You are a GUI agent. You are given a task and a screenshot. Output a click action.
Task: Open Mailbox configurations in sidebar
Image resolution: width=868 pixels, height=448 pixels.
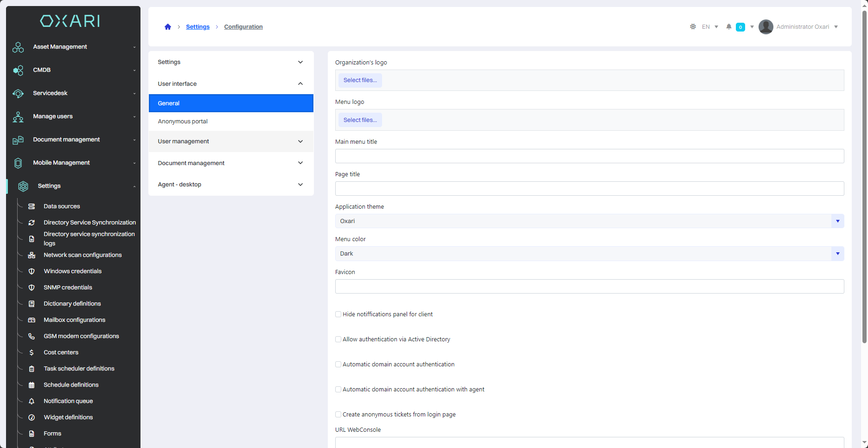click(x=74, y=320)
